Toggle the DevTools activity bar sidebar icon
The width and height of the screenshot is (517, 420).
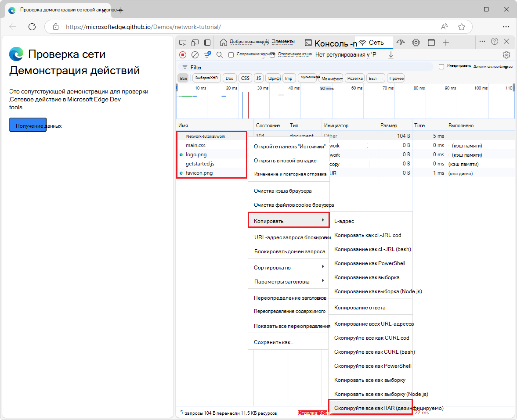tap(207, 43)
